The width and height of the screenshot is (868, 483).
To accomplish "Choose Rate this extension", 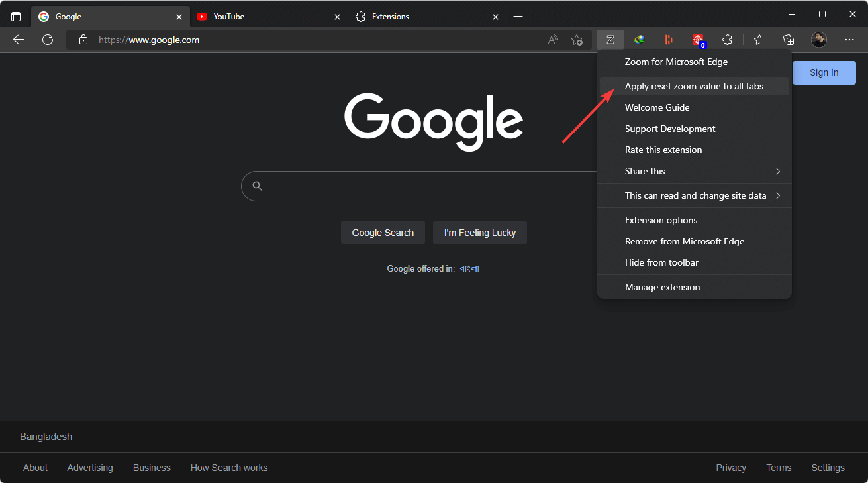I will (x=695, y=150).
